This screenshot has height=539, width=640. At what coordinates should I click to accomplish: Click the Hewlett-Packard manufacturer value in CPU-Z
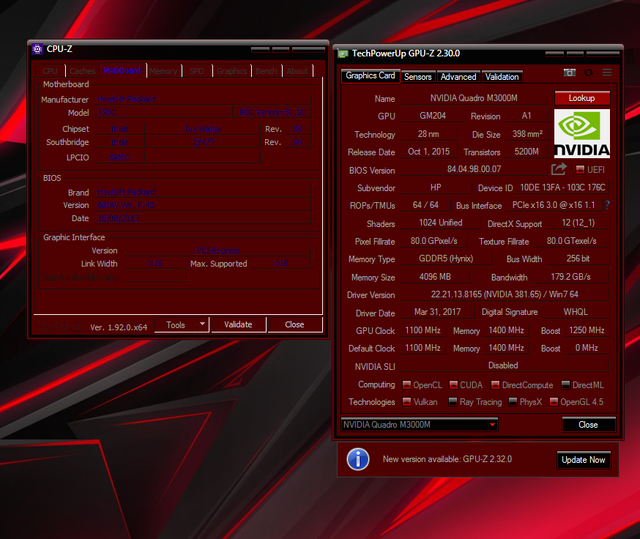pyautogui.click(x=203, y=99)
